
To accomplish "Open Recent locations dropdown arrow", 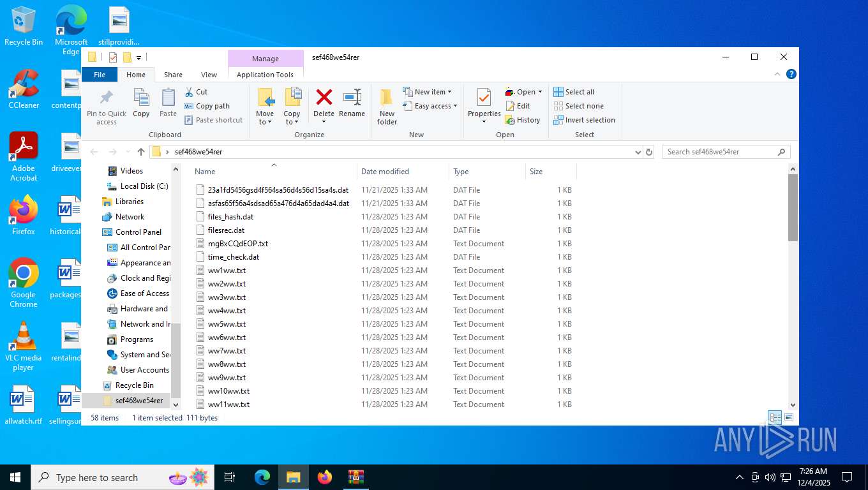I will point(128,152).
